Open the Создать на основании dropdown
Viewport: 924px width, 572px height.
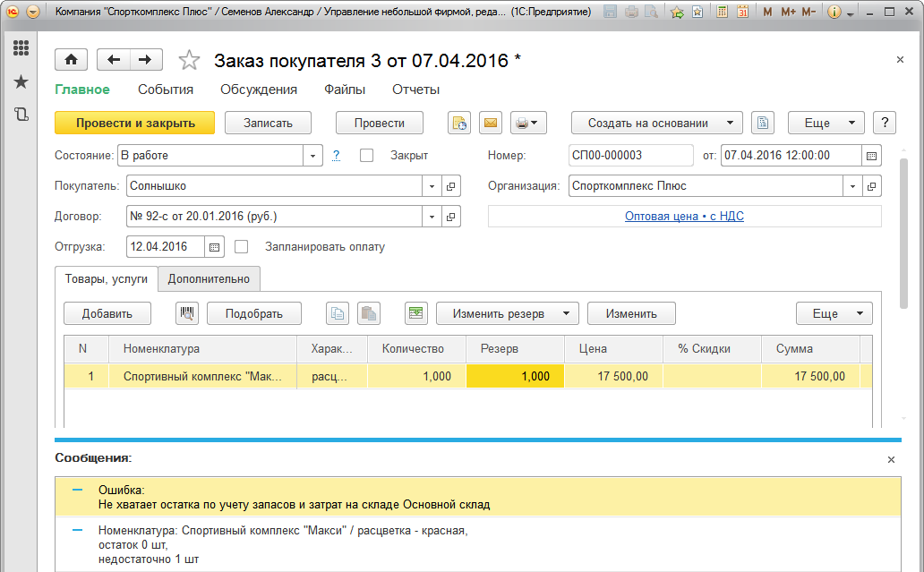click(665, 124)
